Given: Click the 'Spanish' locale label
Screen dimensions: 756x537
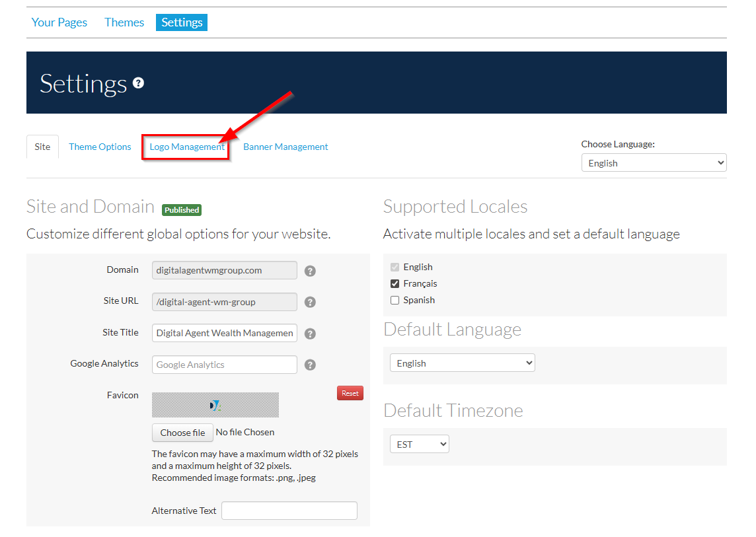Looking at the screenshot, I should pyautogui.click(x=419, y=301).
